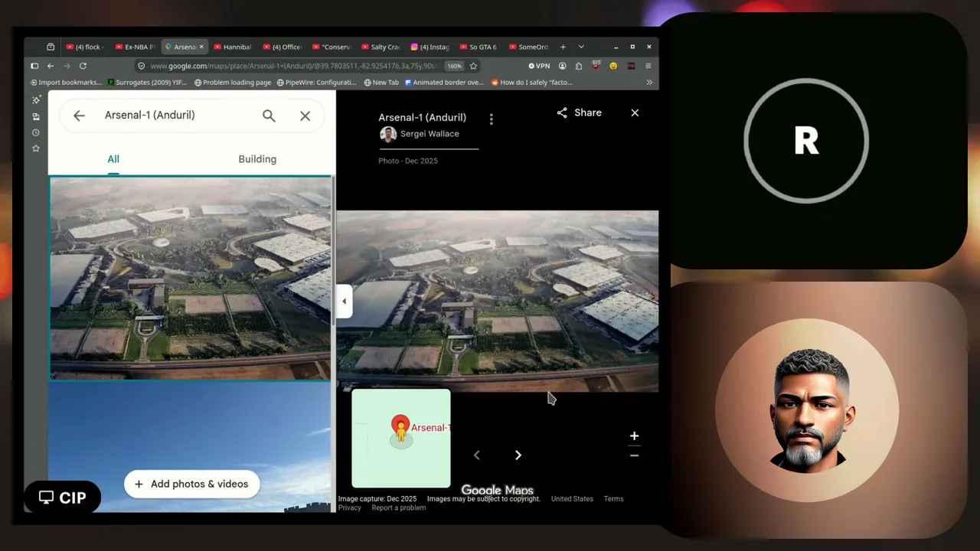
Task: Go back from the Arsenal-1 search panel
Action: point(79,116)
